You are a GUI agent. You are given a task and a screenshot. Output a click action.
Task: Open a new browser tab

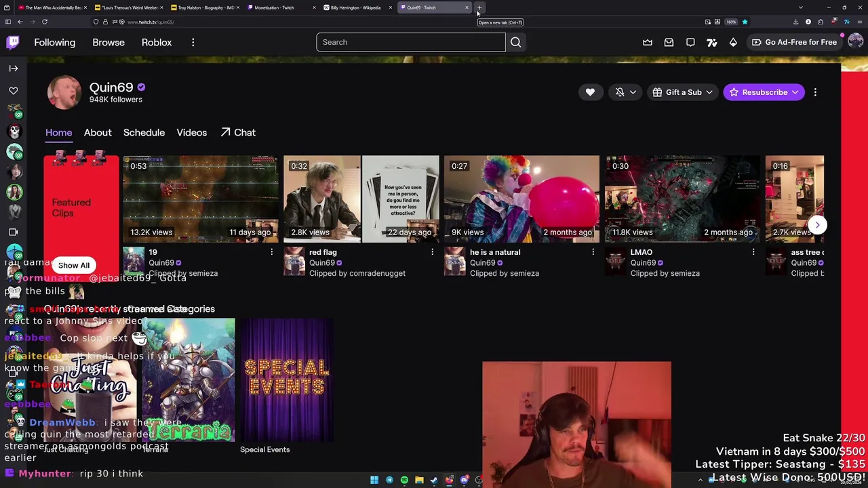pos(479,7)
